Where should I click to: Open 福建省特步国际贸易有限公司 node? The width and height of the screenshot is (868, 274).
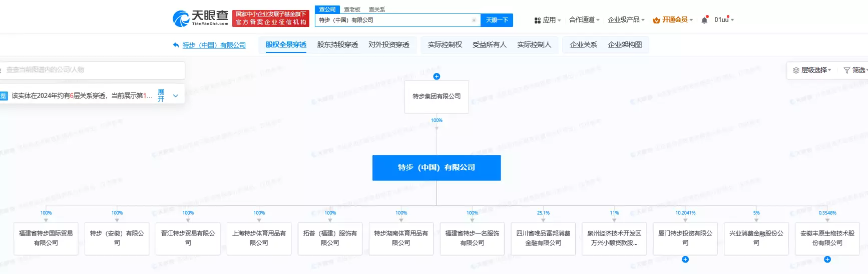[x=46, y=238]
